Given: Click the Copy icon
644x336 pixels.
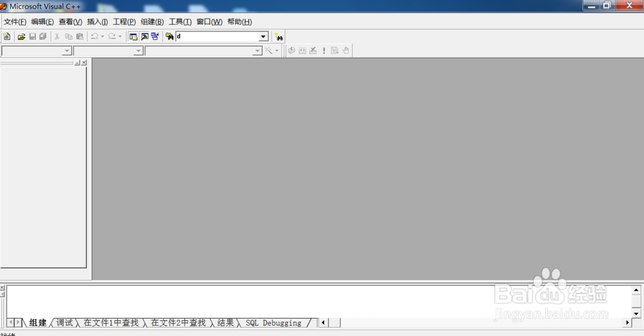Looking at the screenshot, I should coord(69,37).
